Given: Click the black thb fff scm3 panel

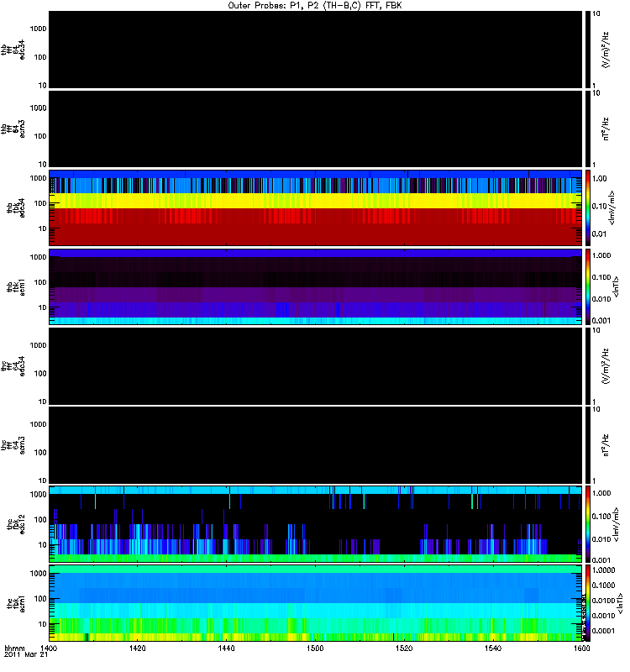Looking at the screenshot, I should (x=315, y=129).
